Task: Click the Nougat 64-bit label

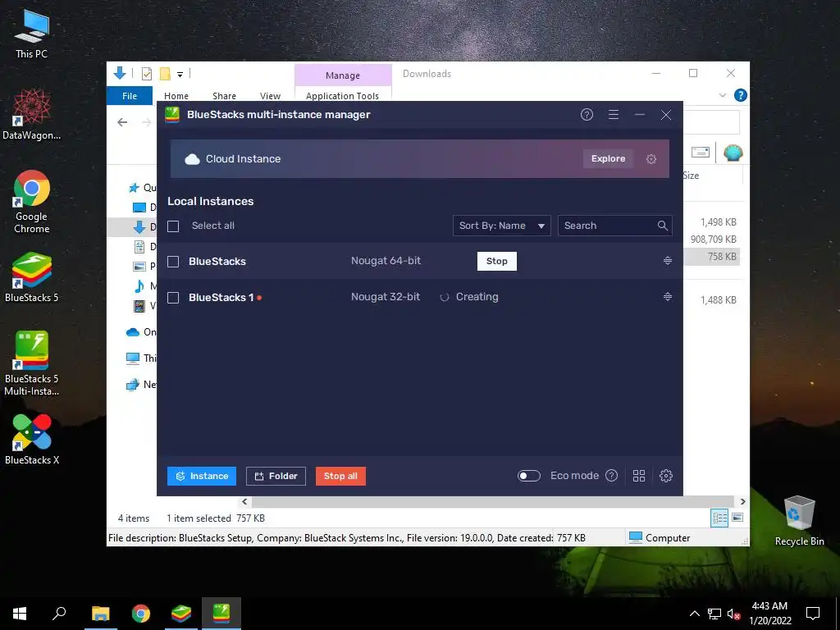Action: (x=386, y=261)
